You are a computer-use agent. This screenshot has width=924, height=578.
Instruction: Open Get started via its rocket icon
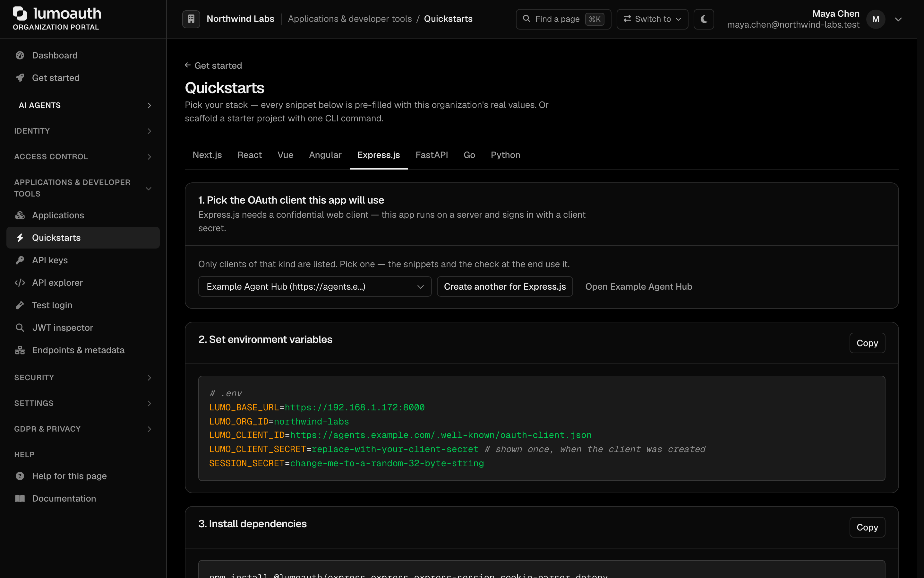20,78
